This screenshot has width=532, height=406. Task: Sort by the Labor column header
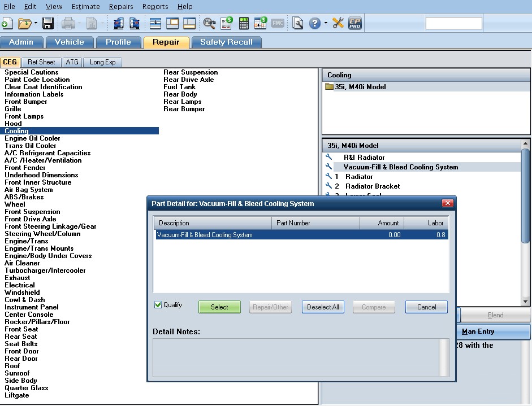(426, 223)
